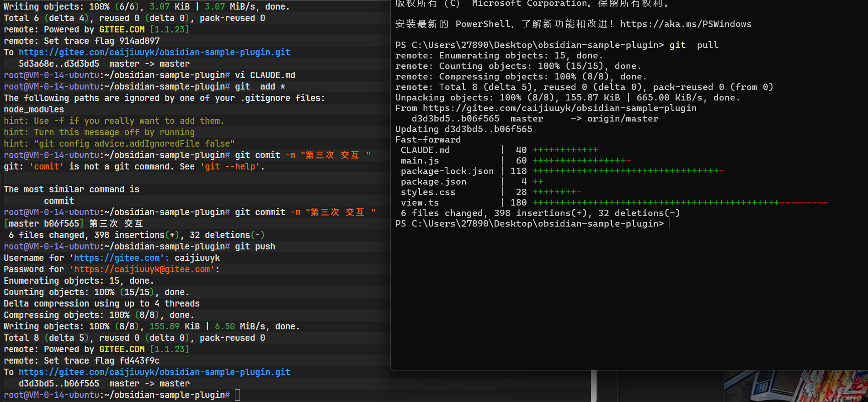
Task: Click the '6 files changed' summary in the Ubuntu terminal
Action: (x=137, y=235)
